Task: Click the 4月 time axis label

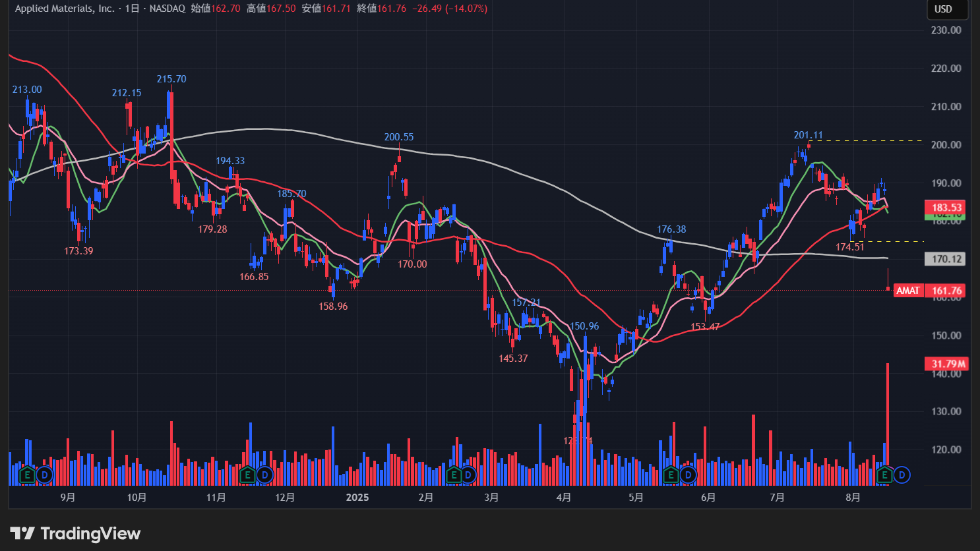Action: pyautogui.click(x=564, y=498)
